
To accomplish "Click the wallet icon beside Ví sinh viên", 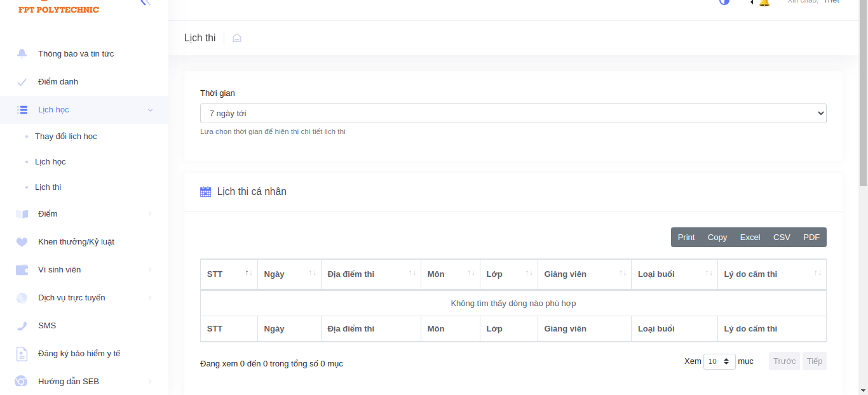I will pyautogui.click(x=22, y=270).
